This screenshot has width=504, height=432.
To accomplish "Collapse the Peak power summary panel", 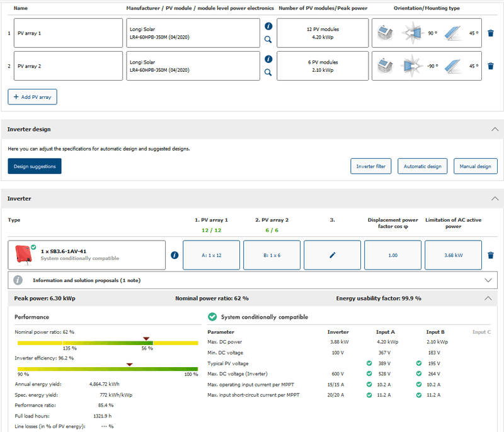I will (x=488, y=298).
